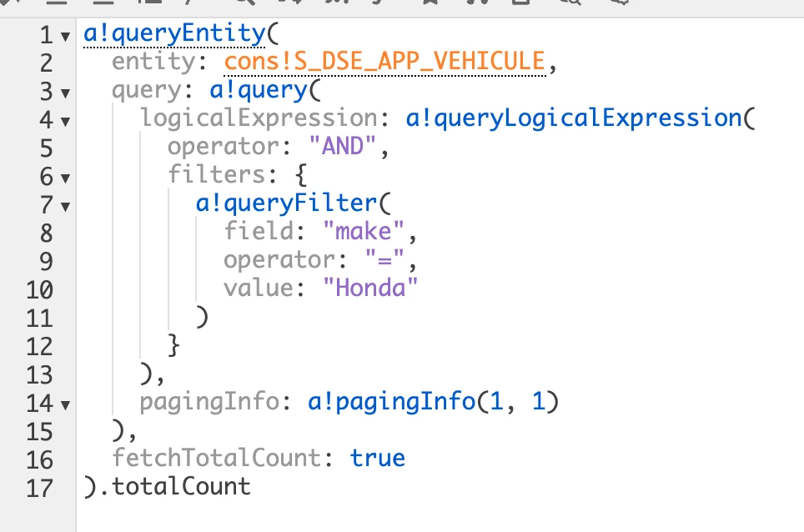The image size is (804, 532).
Task: Click the true value on line 16
Action: 377,458
